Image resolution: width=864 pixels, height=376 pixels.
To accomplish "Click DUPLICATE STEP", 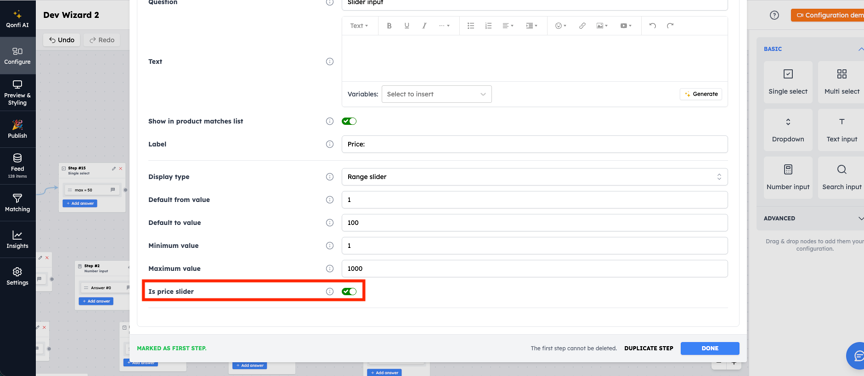I will pos(649,348).
